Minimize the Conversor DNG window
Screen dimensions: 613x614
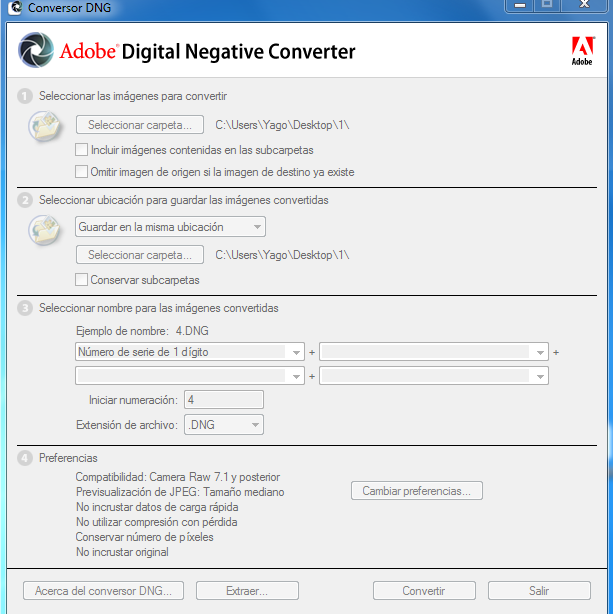(x=520, y=5)
